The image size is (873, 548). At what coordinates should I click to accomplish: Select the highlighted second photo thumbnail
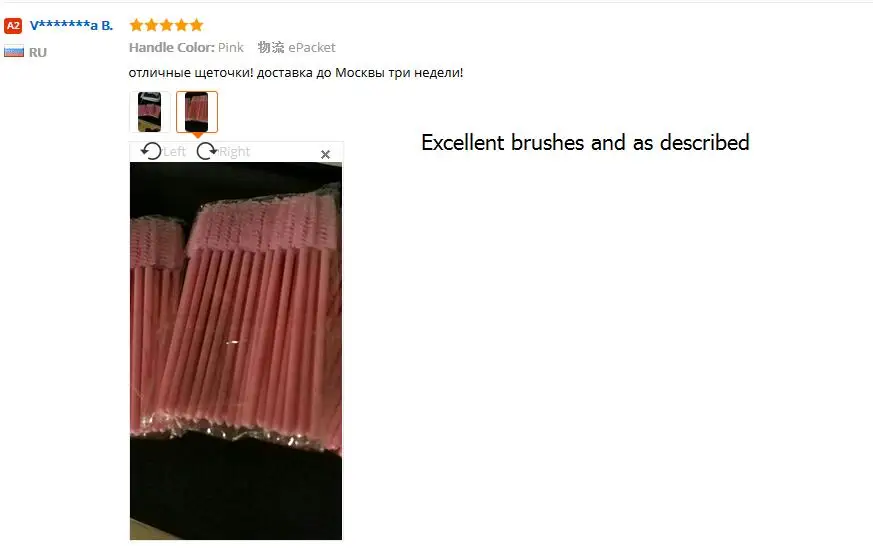click(x=197, y=112)
